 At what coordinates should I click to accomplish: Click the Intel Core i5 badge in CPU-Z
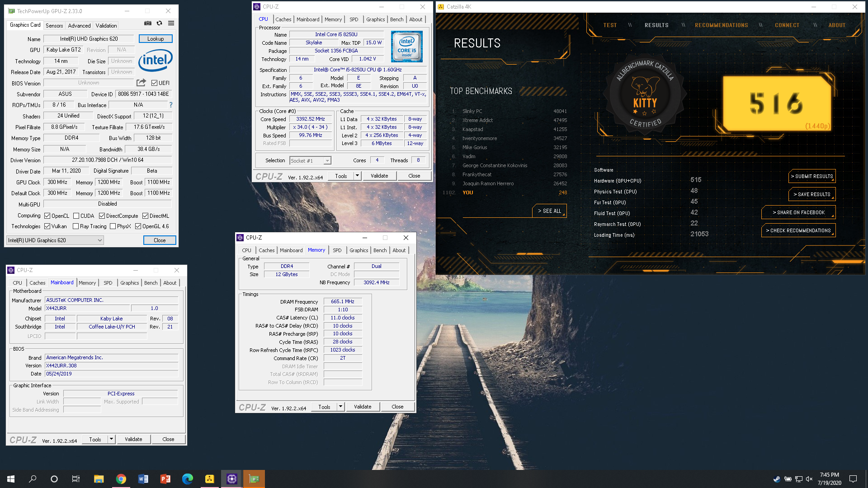click(406, 47)
